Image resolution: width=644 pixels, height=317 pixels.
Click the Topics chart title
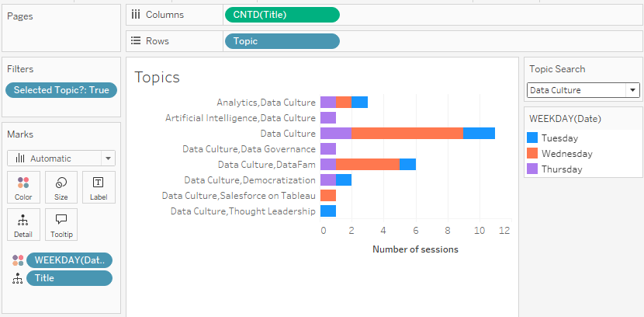(x=158, y=77)
